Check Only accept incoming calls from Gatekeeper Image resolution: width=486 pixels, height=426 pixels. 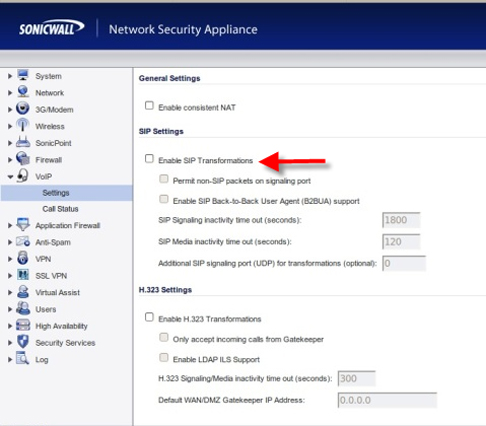[164, 337]
